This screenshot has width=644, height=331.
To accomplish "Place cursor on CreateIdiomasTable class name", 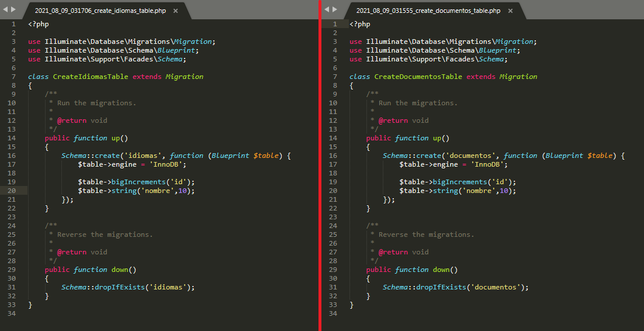I will pos(90,77).
